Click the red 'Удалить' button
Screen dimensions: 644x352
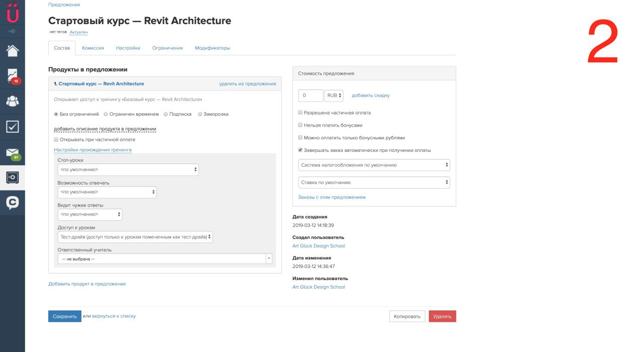click(x=442, y=316)
